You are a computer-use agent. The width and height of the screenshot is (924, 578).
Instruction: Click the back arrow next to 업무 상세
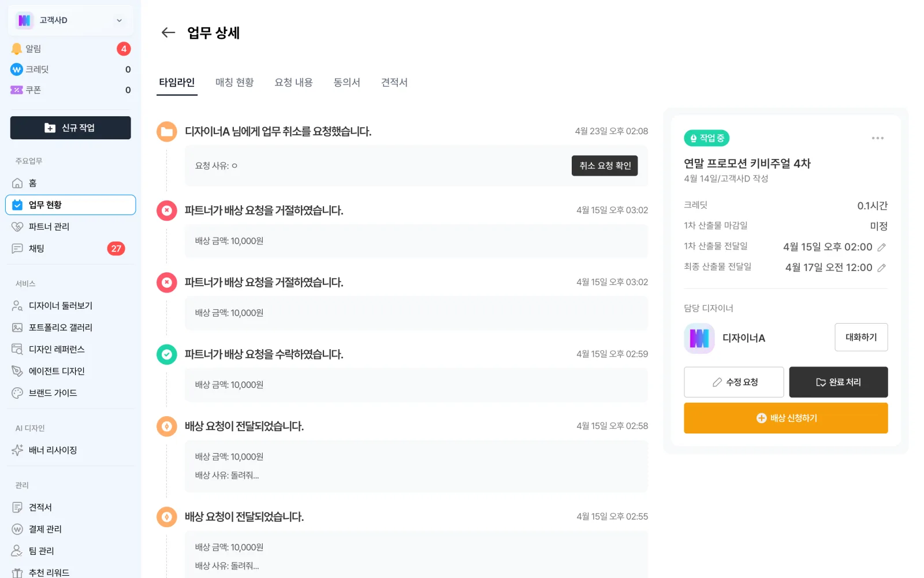coord(168,32)
